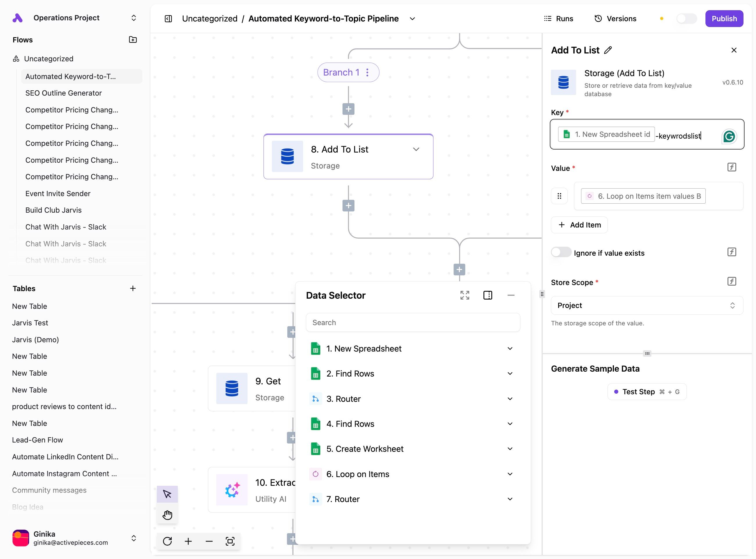Open the Runs tab
This screenshot has width=756, height=559.
tap(558, 19)
